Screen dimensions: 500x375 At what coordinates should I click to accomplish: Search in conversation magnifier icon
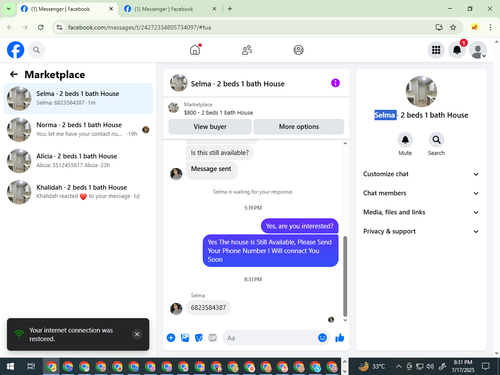[436, 140]
